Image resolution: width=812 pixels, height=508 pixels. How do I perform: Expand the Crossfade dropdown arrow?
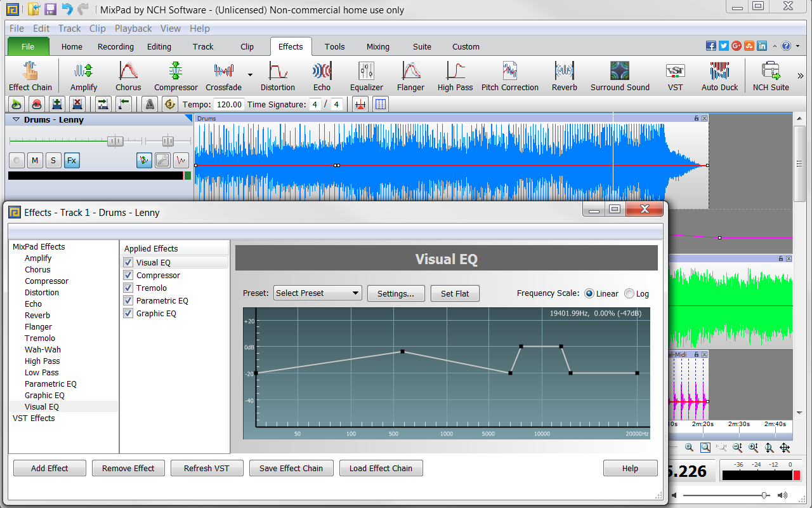coord(250,74)
